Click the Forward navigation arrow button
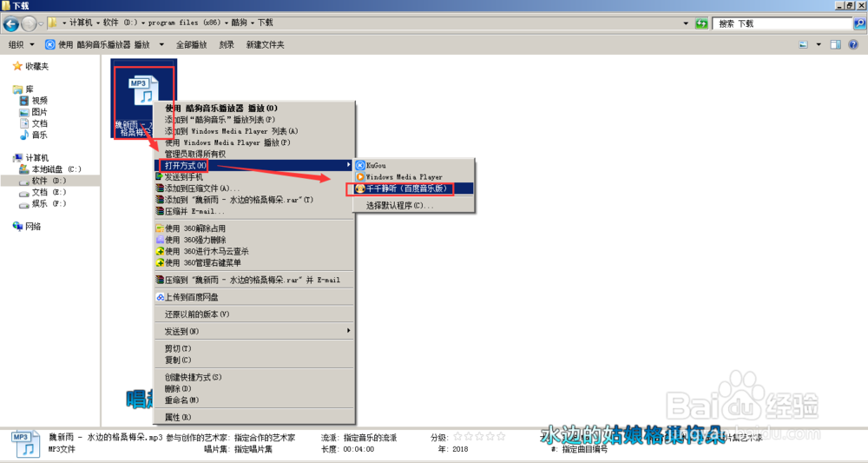868x463 pixels. click(29, 23)
